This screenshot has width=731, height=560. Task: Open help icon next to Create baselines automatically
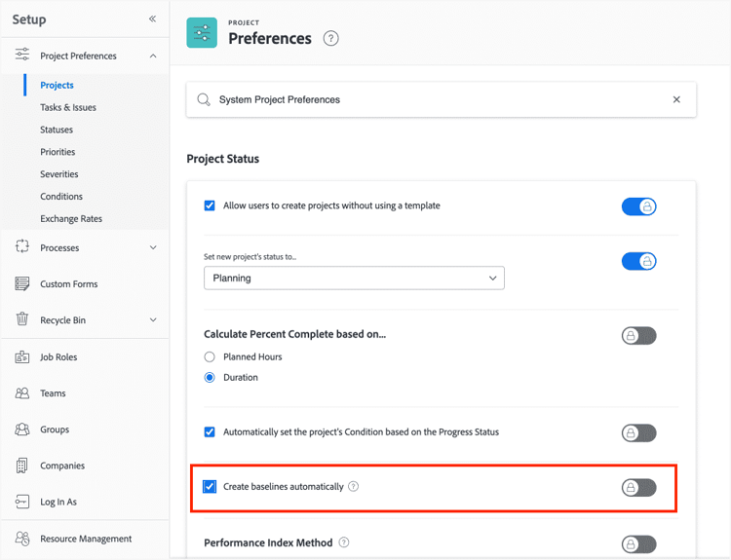(x=354, y=486)
